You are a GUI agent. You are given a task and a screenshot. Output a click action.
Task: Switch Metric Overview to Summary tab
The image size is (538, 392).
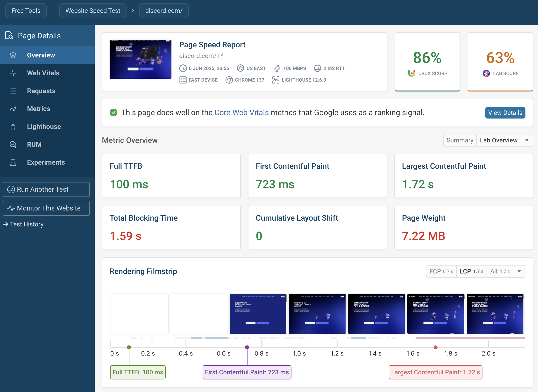[460, 140]
